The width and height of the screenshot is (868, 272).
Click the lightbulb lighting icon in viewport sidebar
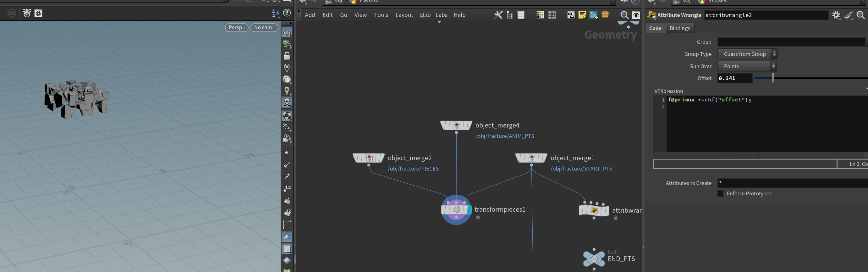pos(287,90)
